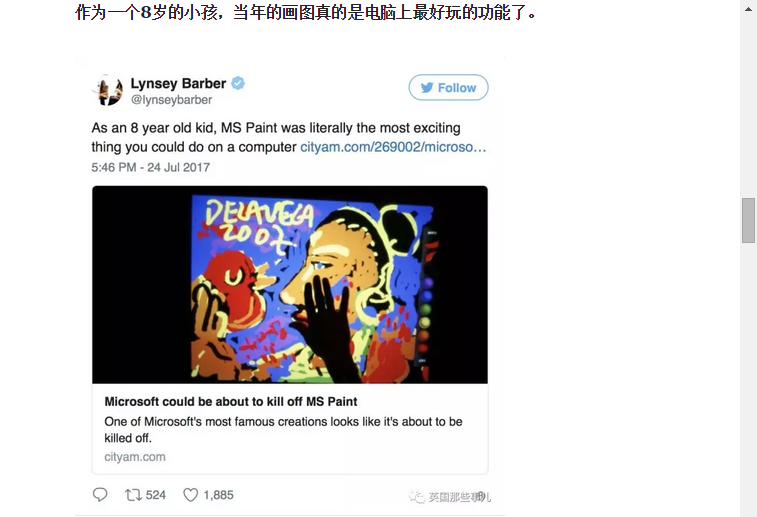Click the Twitter bird icon in Follow

click(x=427, y=87)
